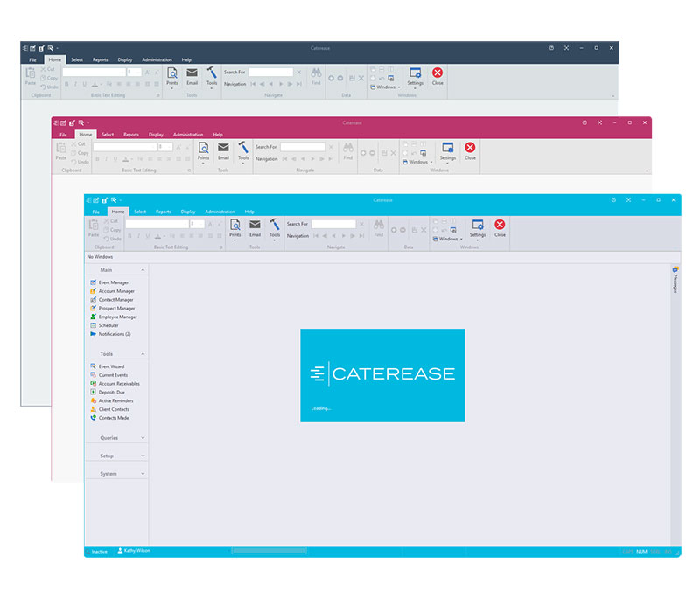
Task: Toggle Bold in the pink window
Action: 97,159
